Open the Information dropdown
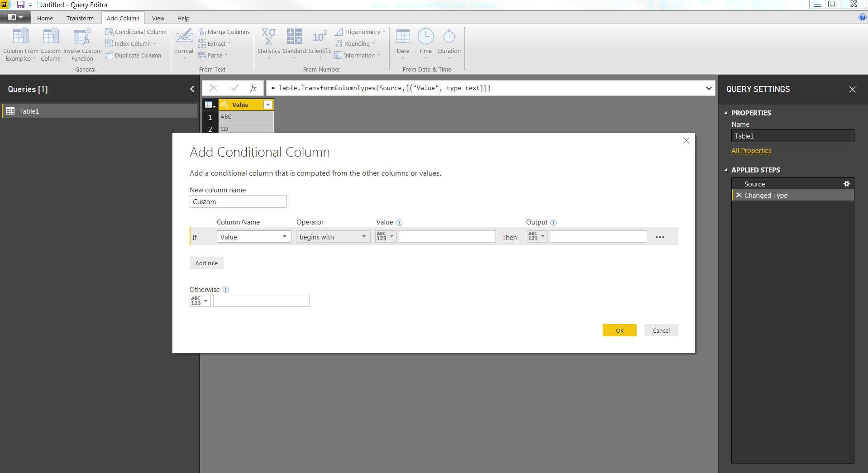This screenshot has height=473, width=868. (x=358, y=55)
